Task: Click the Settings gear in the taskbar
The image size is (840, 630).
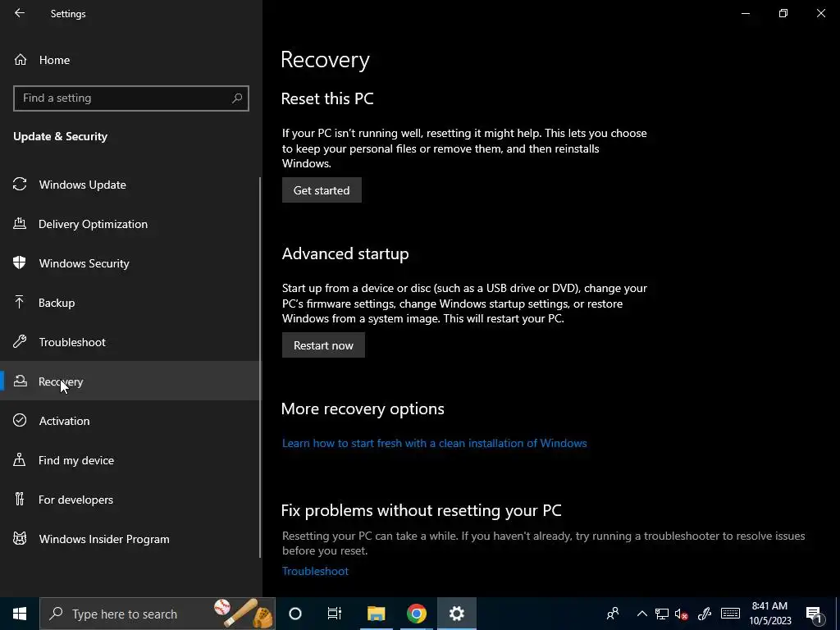Action: pos(456,614)
